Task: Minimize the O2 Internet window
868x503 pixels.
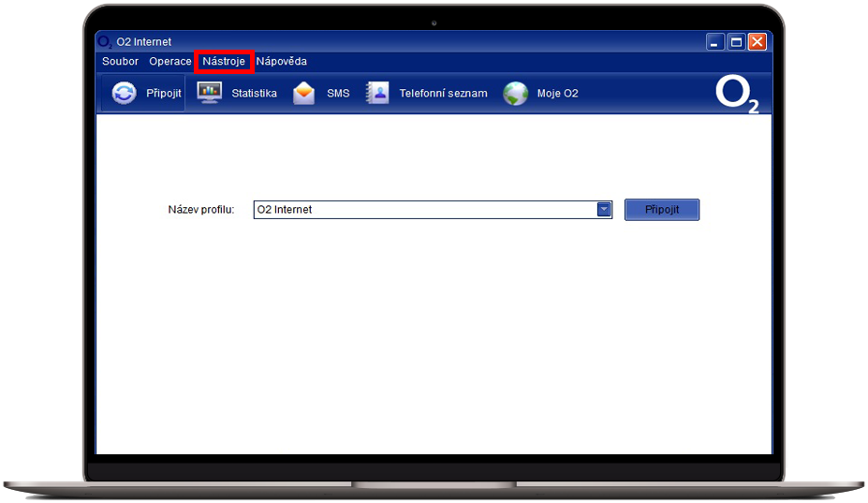Action: coord(716,42)
